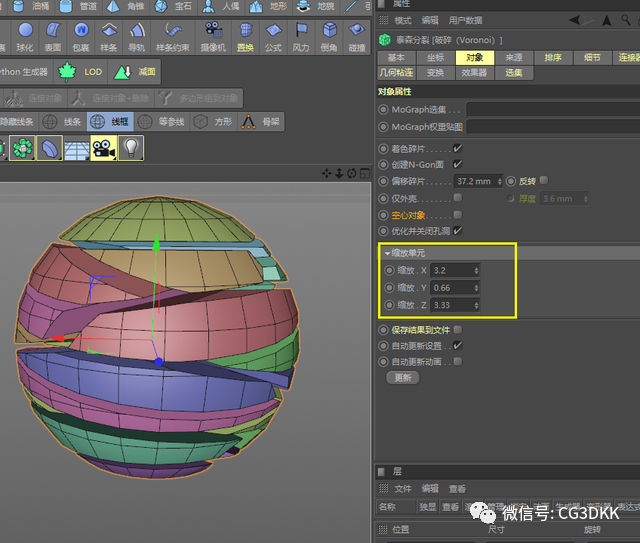640x543 pixels.
Task: Add a 宝石 (Platonic) primitive
Action: tap(174, 6)
